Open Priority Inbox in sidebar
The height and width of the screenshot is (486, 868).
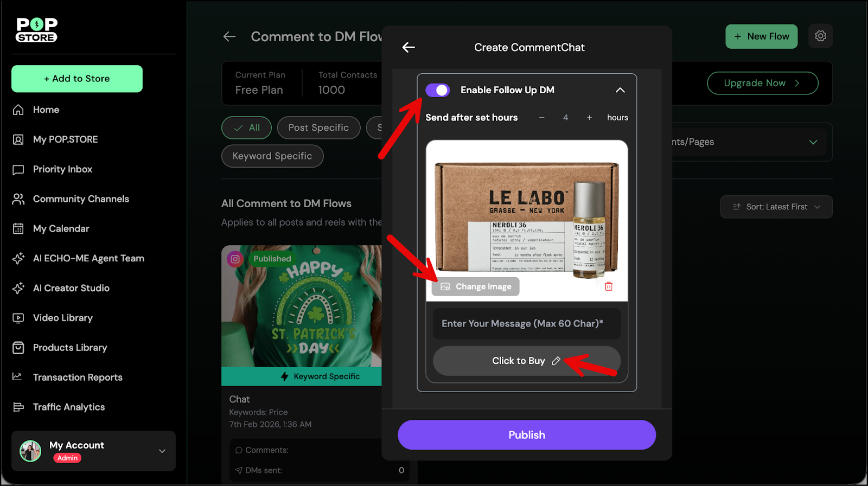[x=62, y=169]
